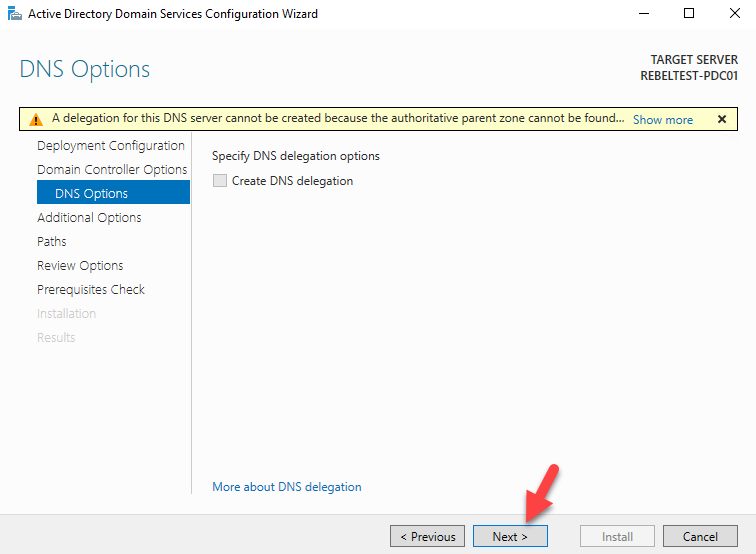Close the Configuration Wizard window

coord(734,14)
